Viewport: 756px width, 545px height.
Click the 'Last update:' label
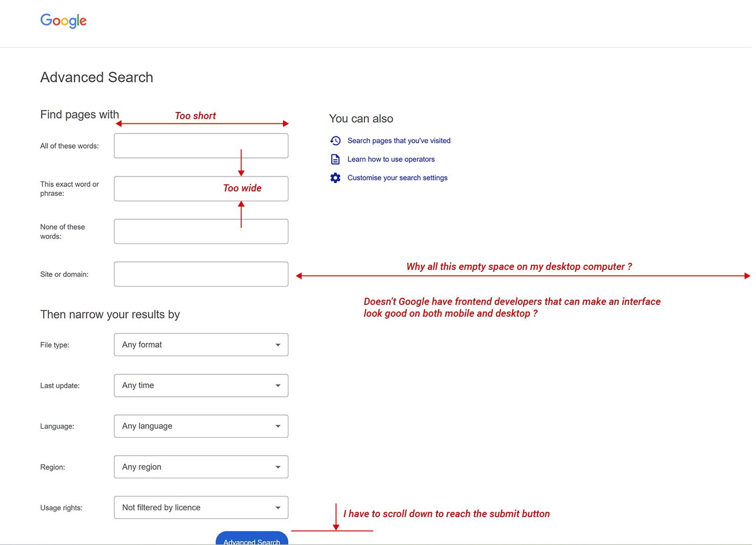(60, 386)
